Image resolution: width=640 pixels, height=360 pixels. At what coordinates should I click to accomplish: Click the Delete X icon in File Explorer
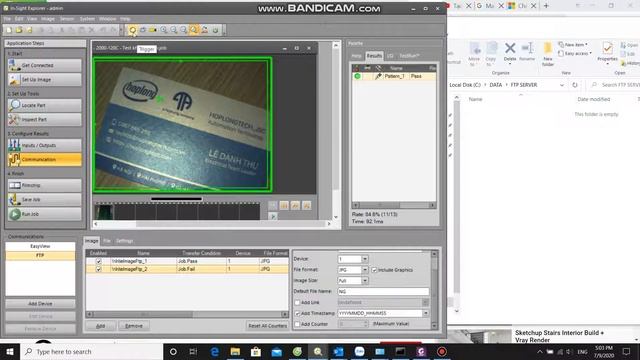(510, 48)
